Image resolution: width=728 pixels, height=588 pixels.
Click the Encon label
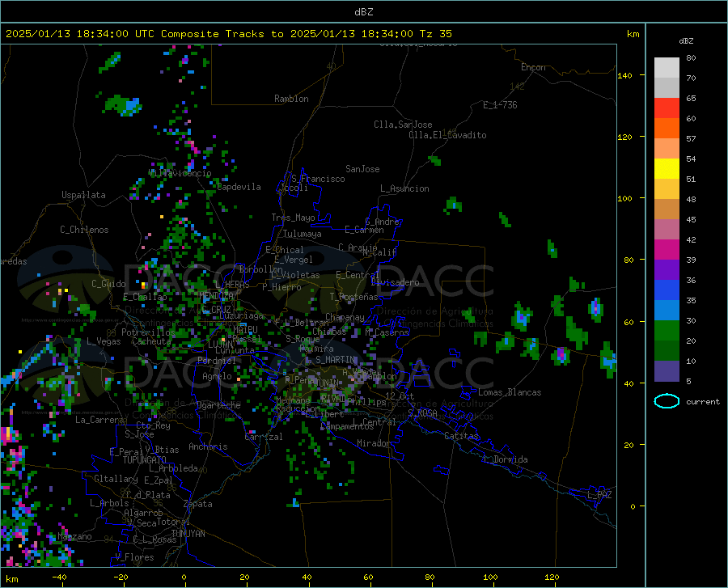(533, 67)
